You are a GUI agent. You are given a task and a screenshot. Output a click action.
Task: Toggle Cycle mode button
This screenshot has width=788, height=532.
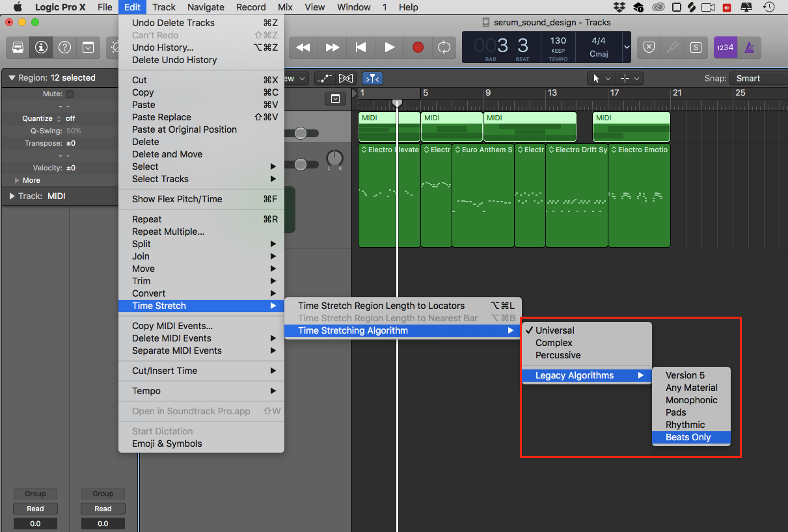pos(444,47)
